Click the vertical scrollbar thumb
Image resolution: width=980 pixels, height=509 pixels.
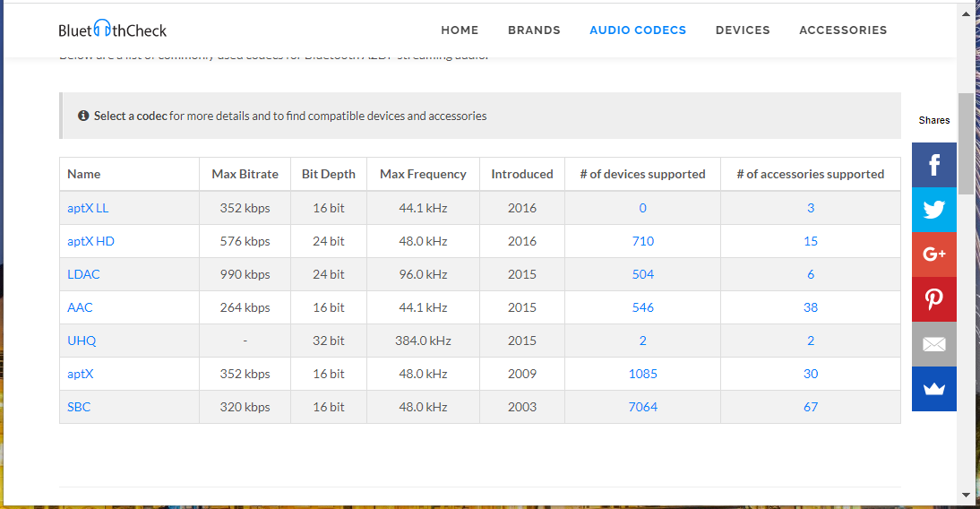966,143
